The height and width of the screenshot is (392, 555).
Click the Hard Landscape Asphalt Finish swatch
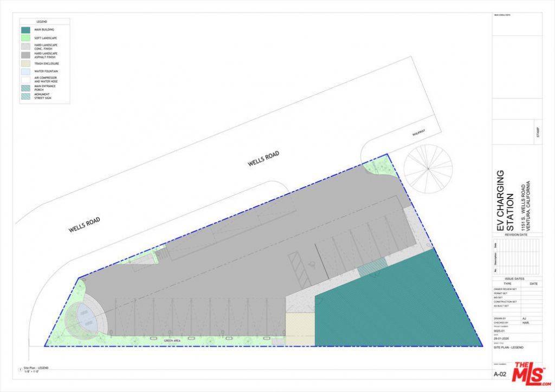click(25, 55)
